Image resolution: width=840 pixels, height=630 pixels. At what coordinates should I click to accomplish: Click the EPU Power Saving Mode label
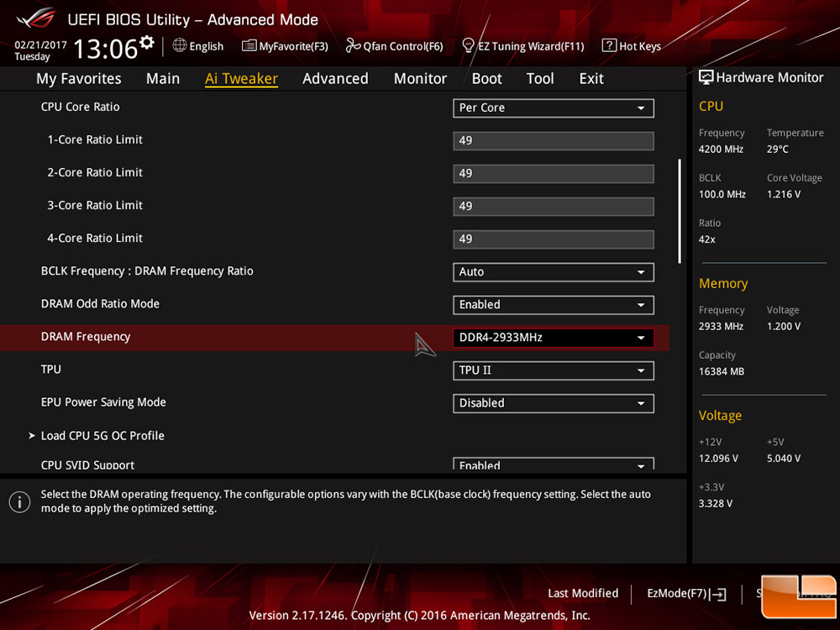pos(103,402)
